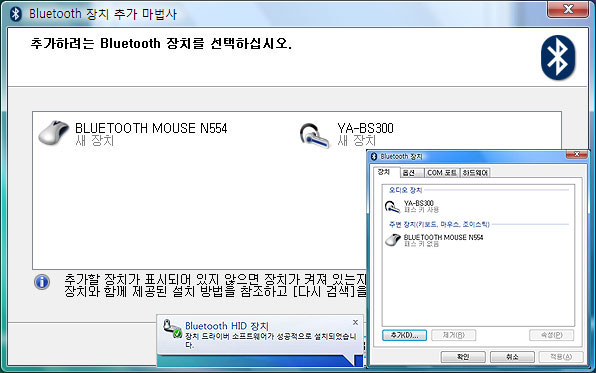The width and height of the screenshot is (596, 373).
Task: Click the 적용(A) button
Action: click(x=561, y=357)
